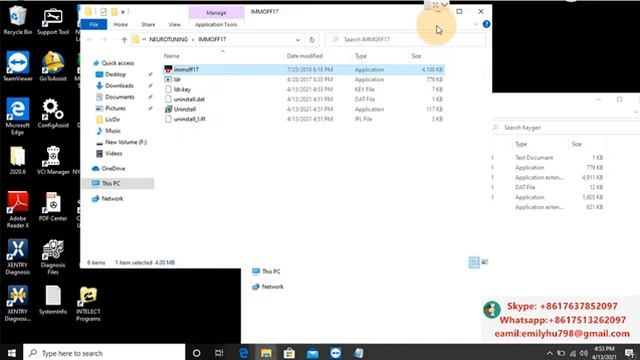Click the TeamViewer icon in the taskbar
640x360 pixels.
coord(336,353)
